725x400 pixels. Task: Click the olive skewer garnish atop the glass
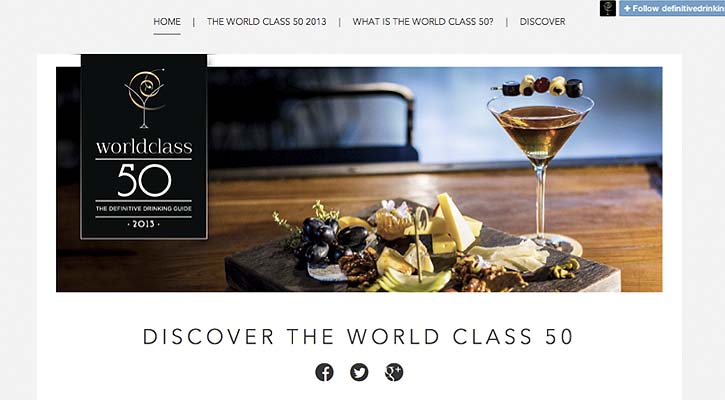(539, 87)
